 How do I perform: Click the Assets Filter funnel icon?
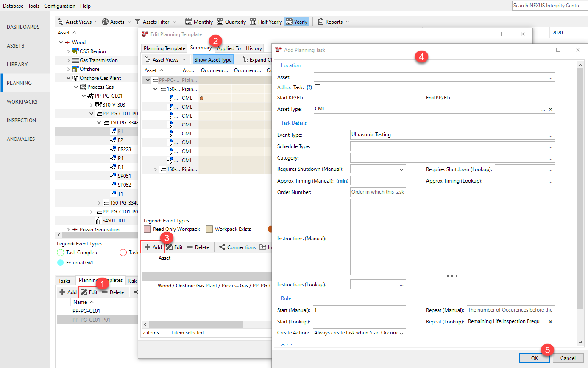[x=138, y=22]
